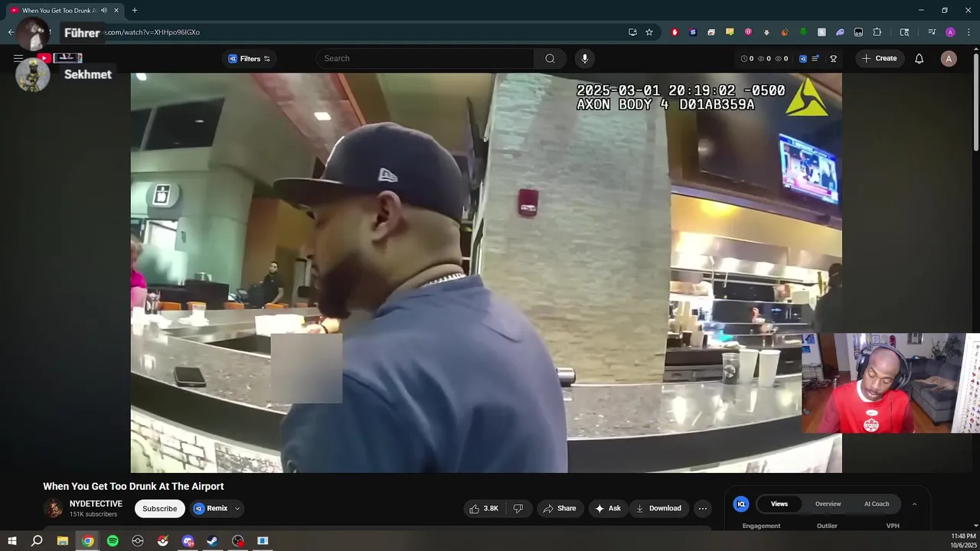
Task: Open Chrome three-dot menu
Action: (969, 32)
